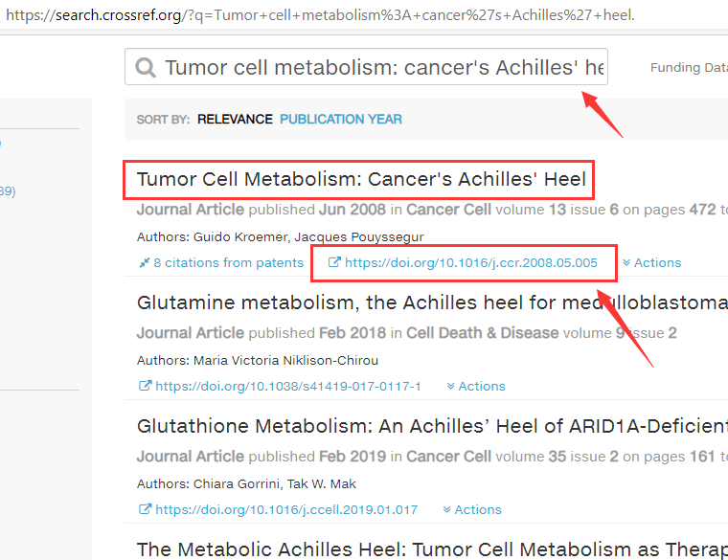Screen dimensions: 728x560
Task: Open DOI link 10.1016/j.ccell.2019.01.017
Action: tap(285, 510)
